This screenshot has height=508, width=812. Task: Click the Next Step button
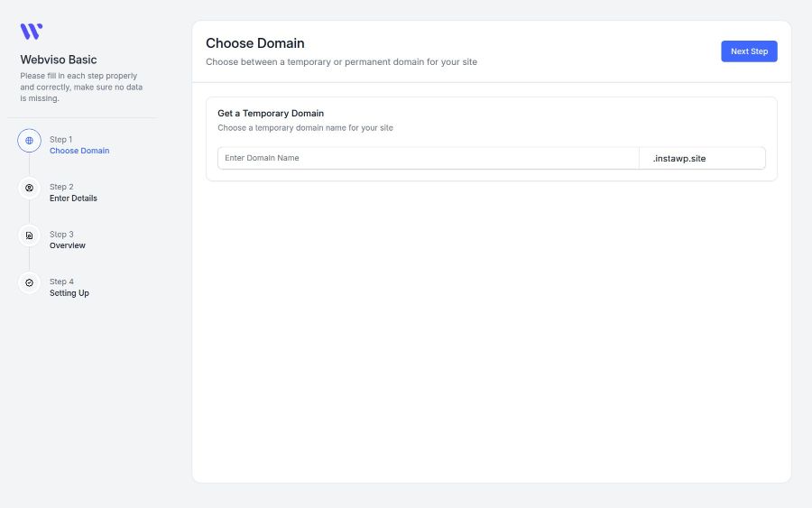[x=749, y=51]
